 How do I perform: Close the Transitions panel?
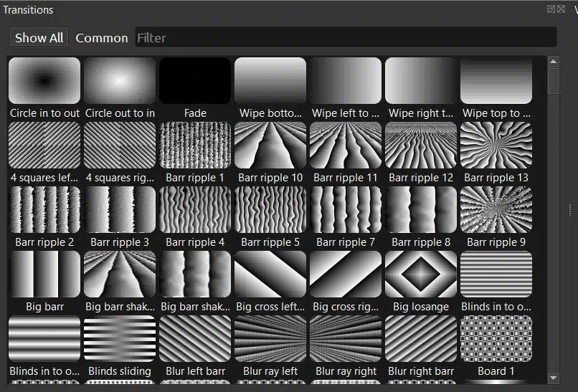tap(561, 9)
